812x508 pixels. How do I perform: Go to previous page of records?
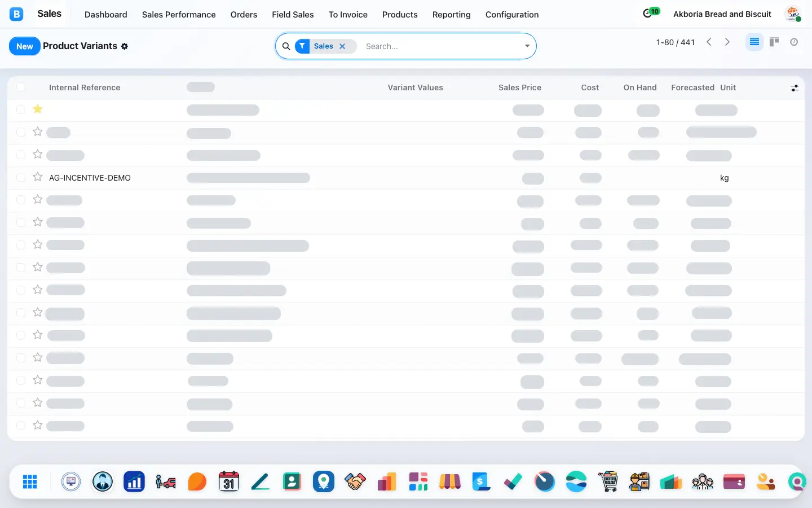pos(709,42)
